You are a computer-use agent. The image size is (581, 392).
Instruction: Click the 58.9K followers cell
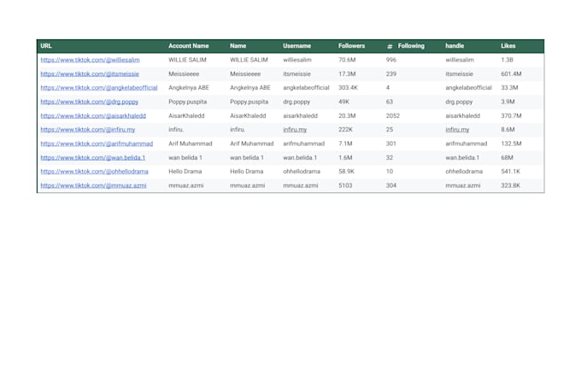[346, 172]
